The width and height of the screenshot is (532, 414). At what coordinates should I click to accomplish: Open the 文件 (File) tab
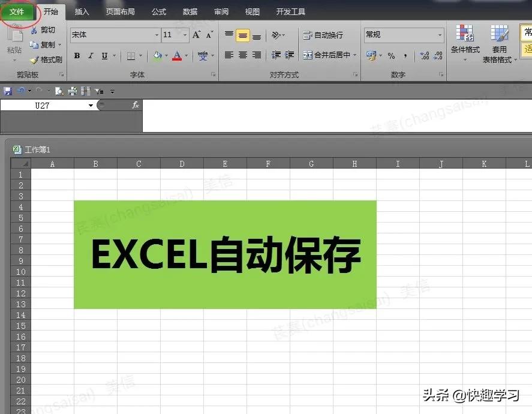tap(17, 12)
